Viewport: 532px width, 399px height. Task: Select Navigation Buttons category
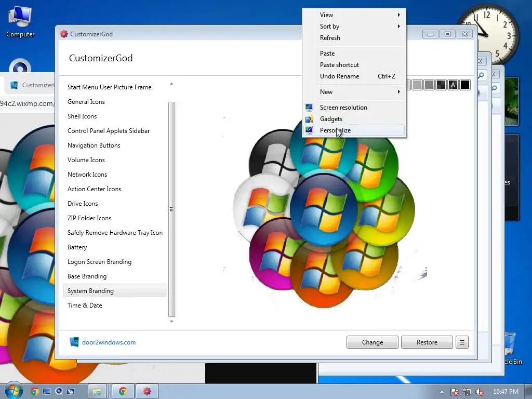115,145
